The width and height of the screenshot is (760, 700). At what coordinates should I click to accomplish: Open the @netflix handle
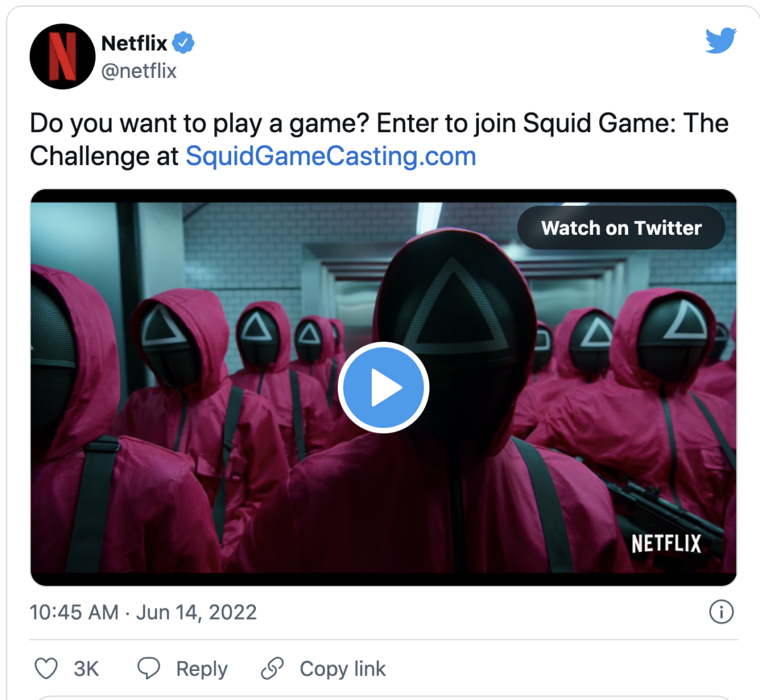coord(139,71)
